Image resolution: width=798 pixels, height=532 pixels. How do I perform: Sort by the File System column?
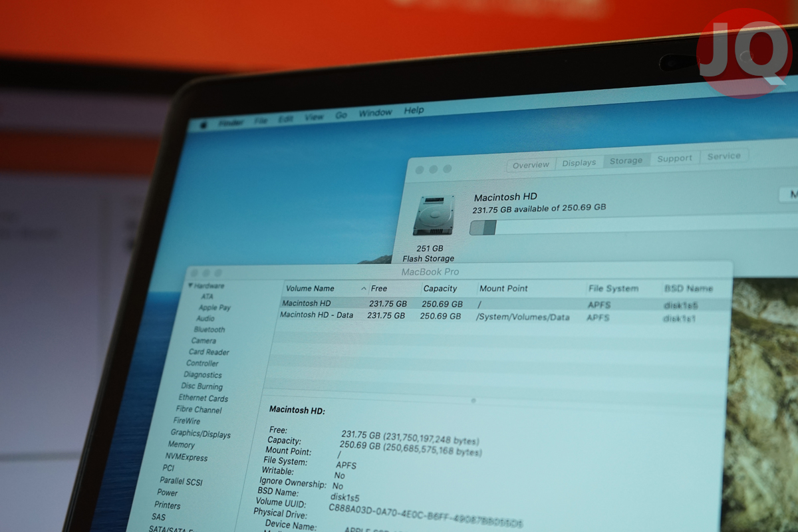click(x=623, y=289)
